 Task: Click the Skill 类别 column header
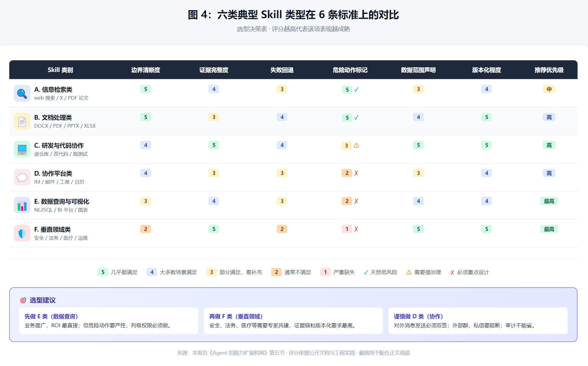coord(60,70)
